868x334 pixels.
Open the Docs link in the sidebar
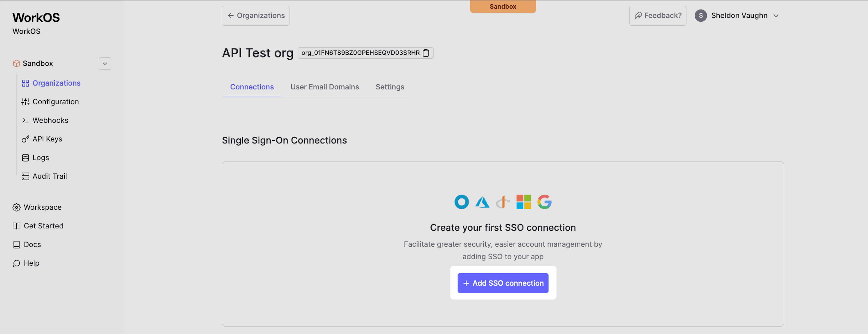tap(32, 245)
